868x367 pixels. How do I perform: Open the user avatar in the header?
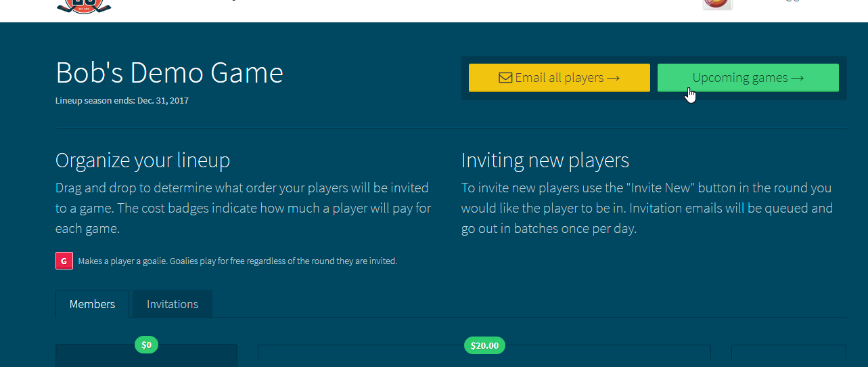tap(716, 4)
